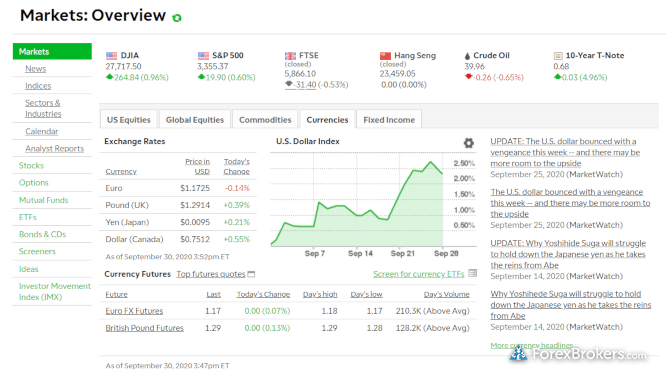Go to Analyst Reports in the sidebar
The image size is (672, 376).
click(x=54, y=148)
